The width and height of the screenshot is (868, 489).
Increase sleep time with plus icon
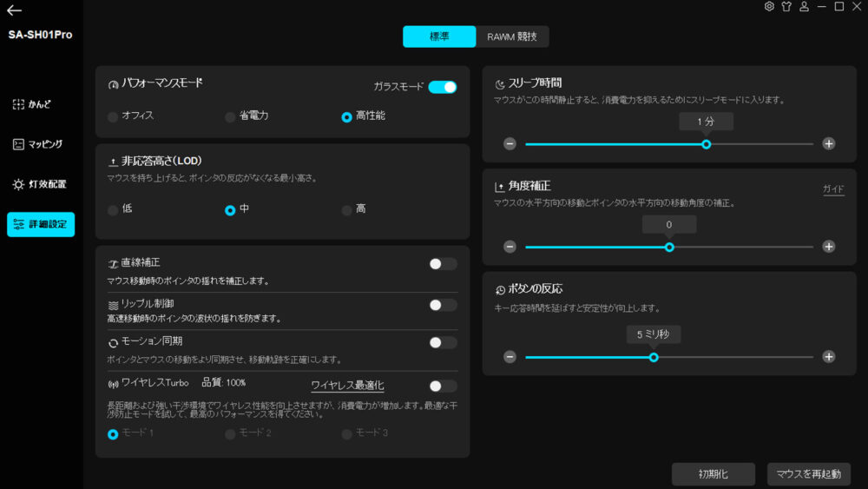click(x=829, y=144)
